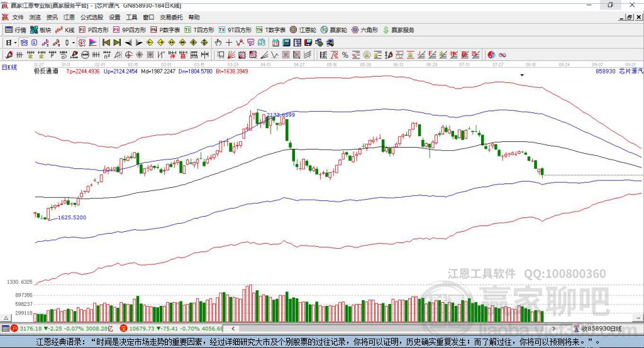Viewport: 644px width, 348px height.
Task: Open the 江恩轮 Gann wheel
Action: click(x=303, y=30)
